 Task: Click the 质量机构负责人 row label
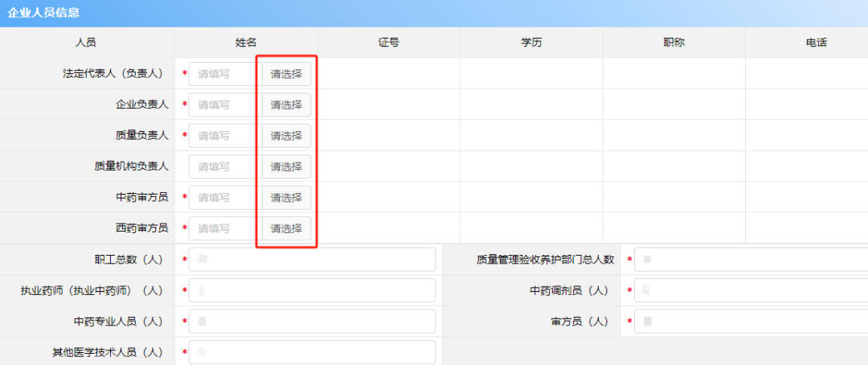[132, 166]
